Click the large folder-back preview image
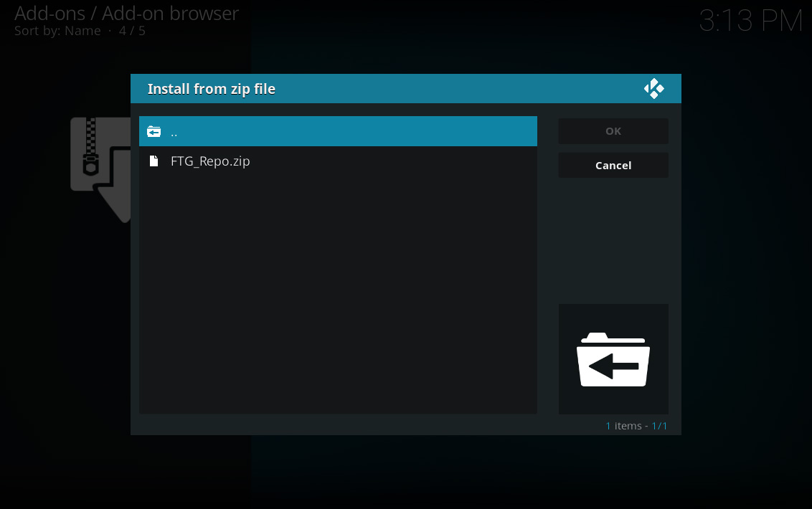Screen dimensions: 812x509 click(613, 359)
